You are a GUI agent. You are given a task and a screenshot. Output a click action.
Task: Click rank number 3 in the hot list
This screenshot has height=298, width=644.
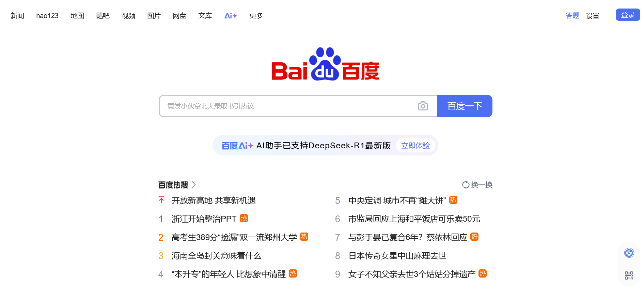pos(161,256)
